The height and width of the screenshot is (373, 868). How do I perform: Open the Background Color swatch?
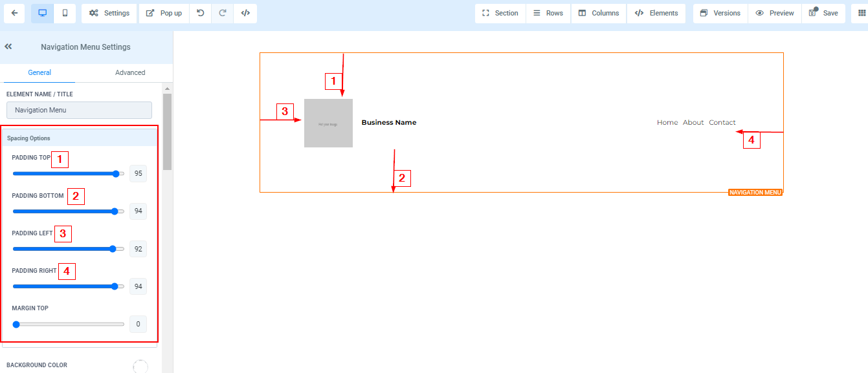(140, 367)
